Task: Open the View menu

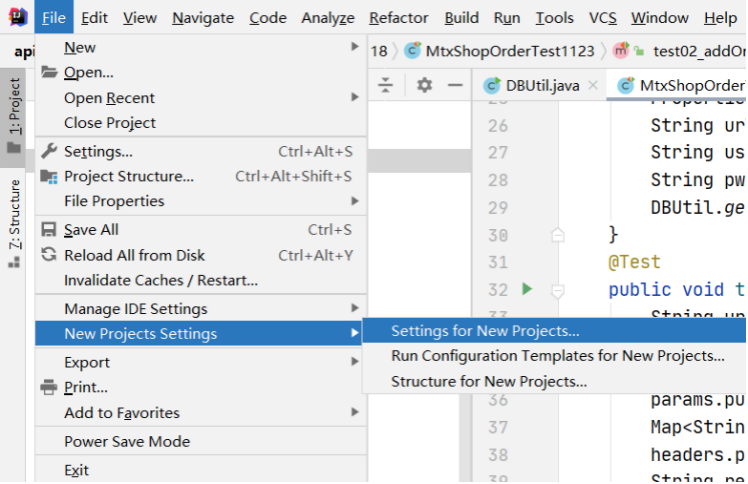Action: pyautogui.click(x=140, y=17)
